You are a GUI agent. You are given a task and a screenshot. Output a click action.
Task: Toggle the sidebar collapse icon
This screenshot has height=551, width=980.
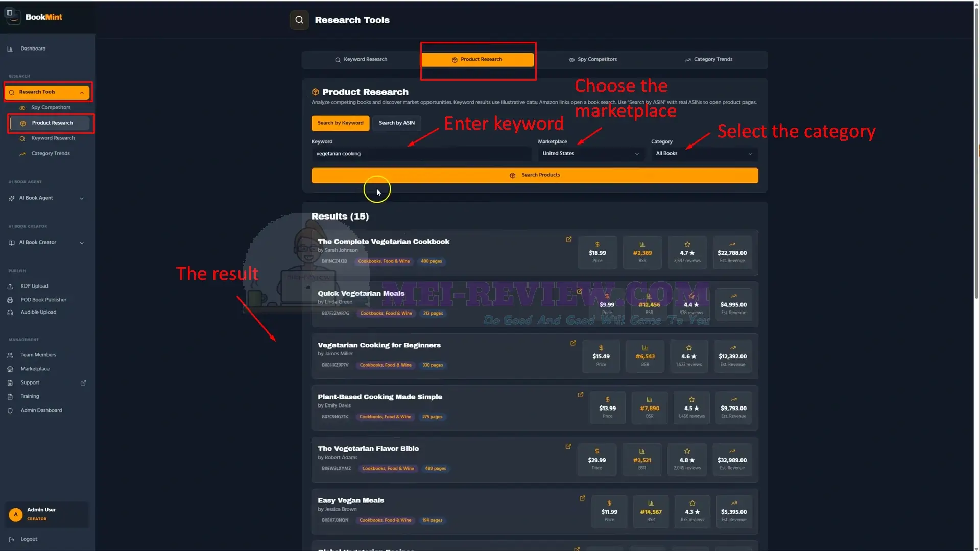9,13
